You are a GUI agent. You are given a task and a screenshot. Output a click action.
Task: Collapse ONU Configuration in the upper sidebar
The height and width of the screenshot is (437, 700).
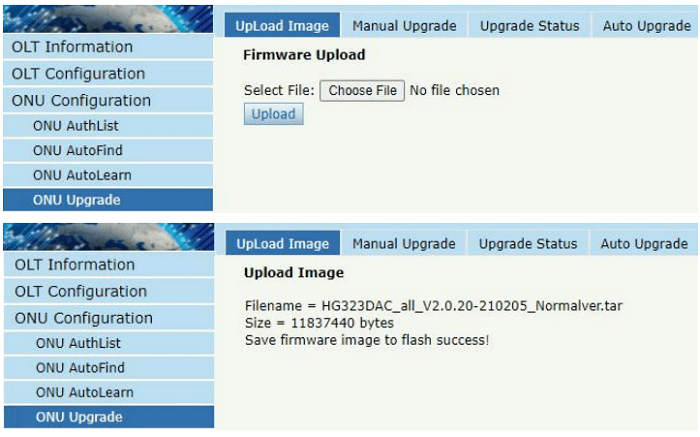click(81, 101)
